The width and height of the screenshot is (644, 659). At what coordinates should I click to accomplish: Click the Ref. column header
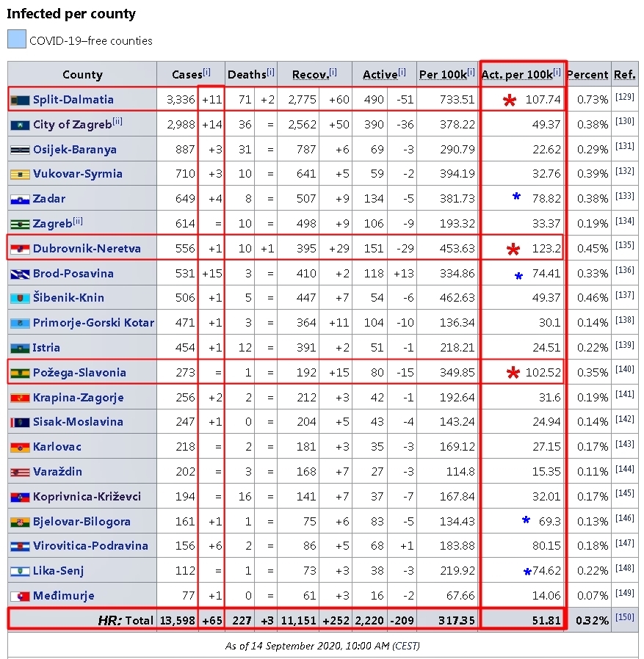click(x=624, y=74)
